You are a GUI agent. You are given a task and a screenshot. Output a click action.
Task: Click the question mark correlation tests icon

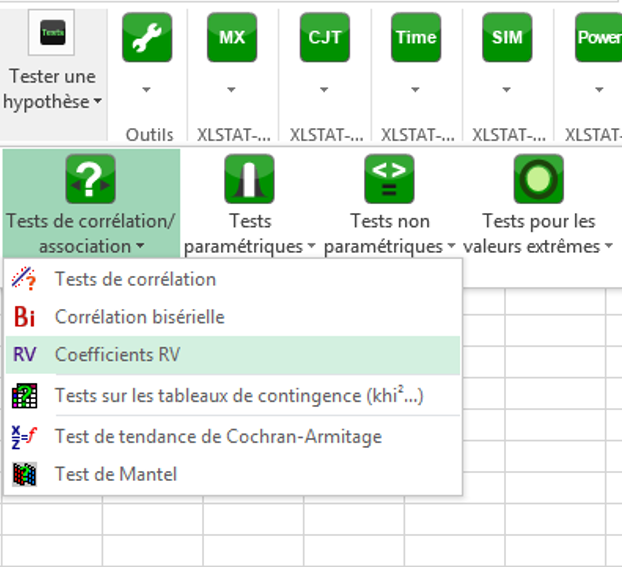click(x=90, y=179)
